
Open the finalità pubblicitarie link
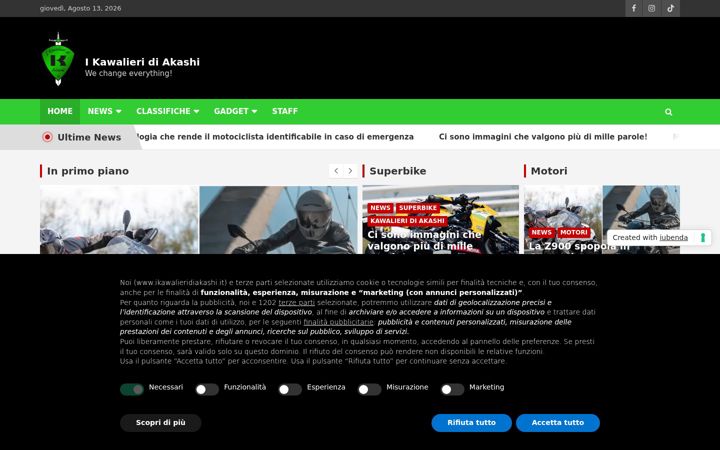point(338,322)
